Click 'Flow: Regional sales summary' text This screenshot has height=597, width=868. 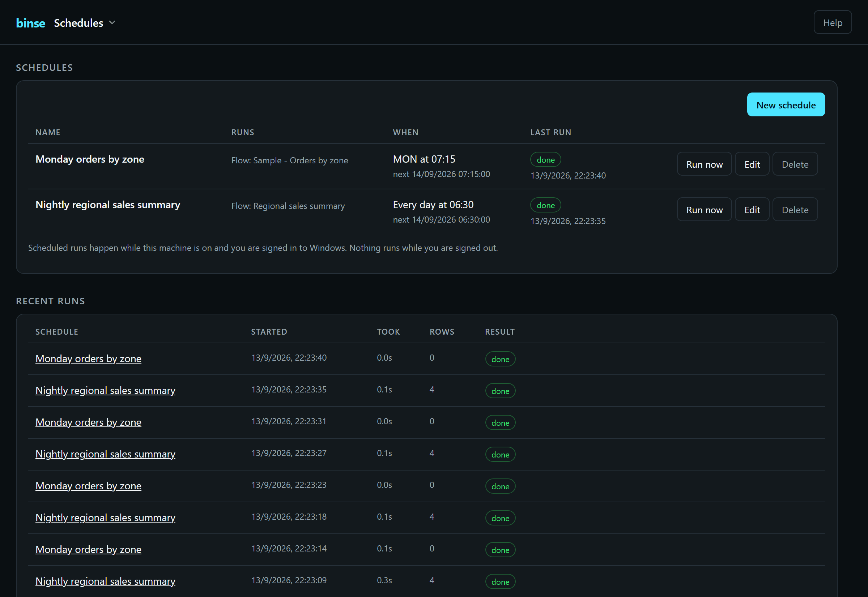tap(288, 206)
